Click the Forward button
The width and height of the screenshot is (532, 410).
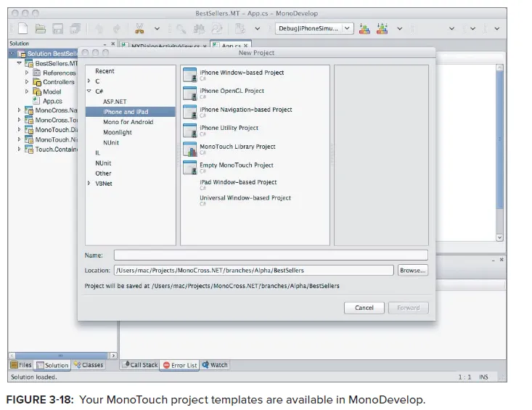coord(408,308)
